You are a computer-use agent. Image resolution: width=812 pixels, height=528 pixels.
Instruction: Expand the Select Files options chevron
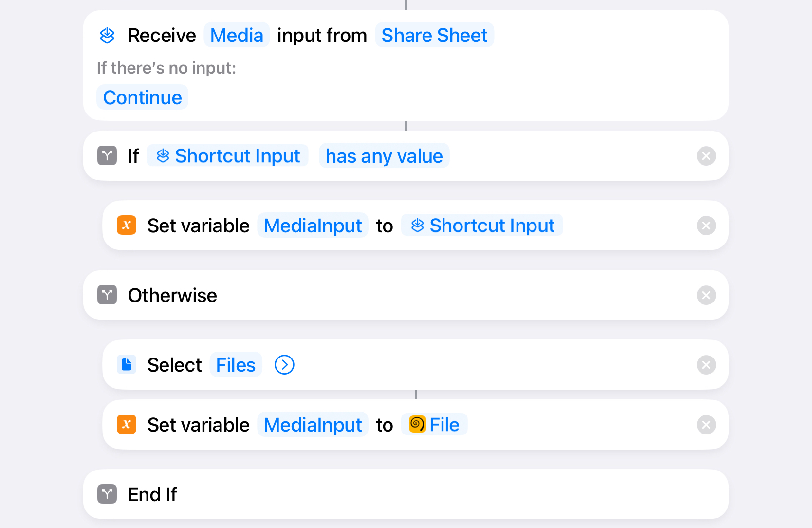click(284, 365)
